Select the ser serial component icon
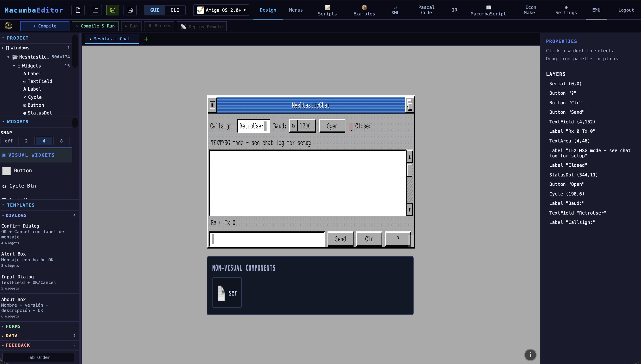The height and width of the screenshot is (364, 641). tap(227, 292)
